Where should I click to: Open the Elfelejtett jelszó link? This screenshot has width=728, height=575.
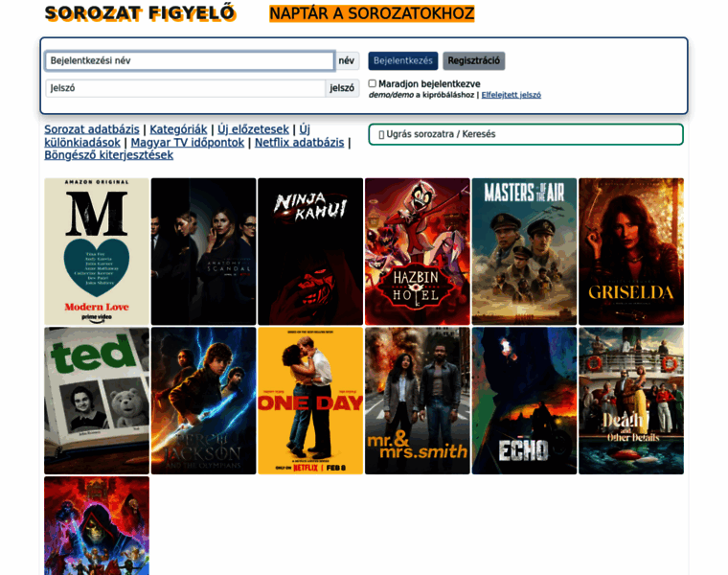[x=512, y=95]
